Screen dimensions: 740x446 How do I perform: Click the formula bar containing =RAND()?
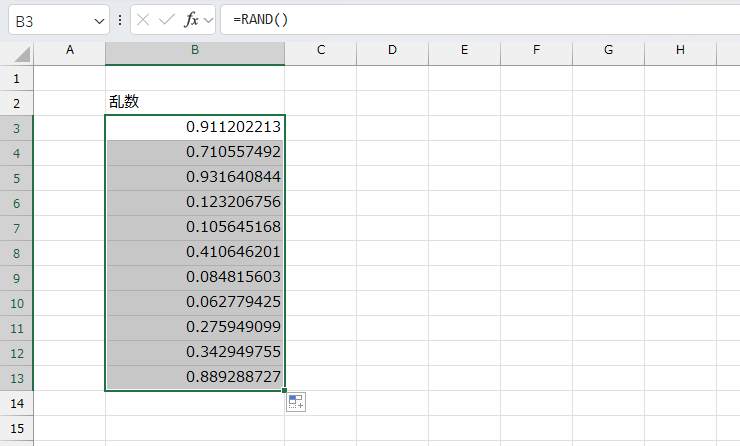pyautogui.click(x=480, y=20)
